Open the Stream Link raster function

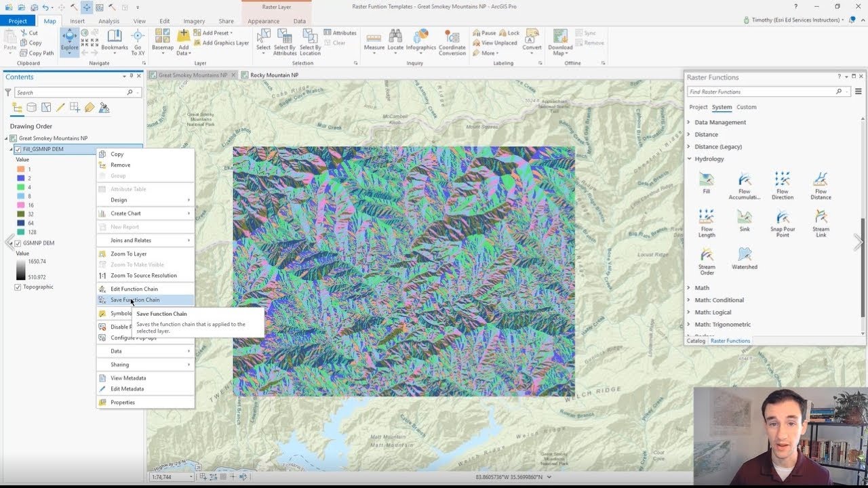(x=821, y=224)
